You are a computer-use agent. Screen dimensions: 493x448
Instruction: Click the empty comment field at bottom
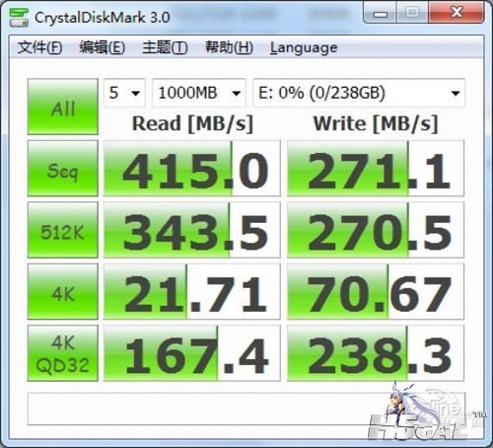246,409
